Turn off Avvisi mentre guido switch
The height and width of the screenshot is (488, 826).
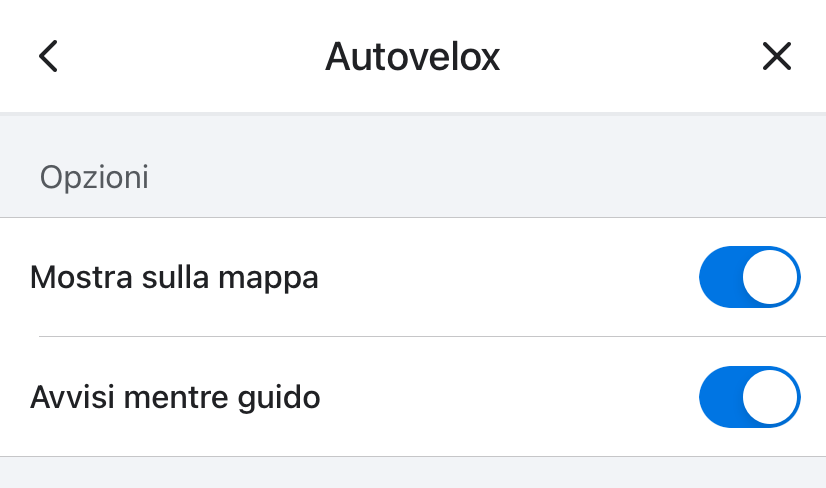coord(749,397)
